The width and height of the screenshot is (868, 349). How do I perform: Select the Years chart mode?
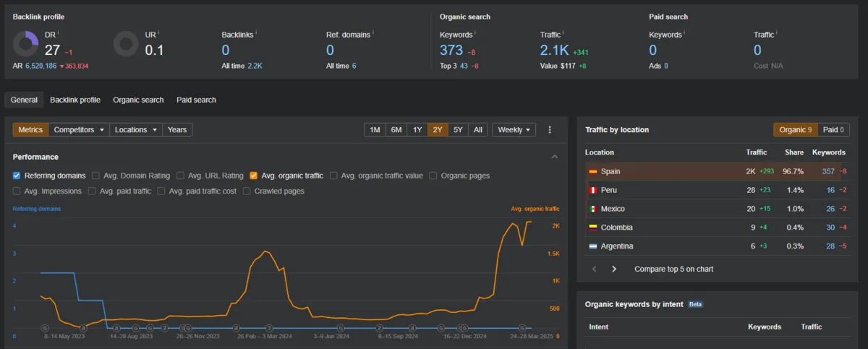(177, 130)
